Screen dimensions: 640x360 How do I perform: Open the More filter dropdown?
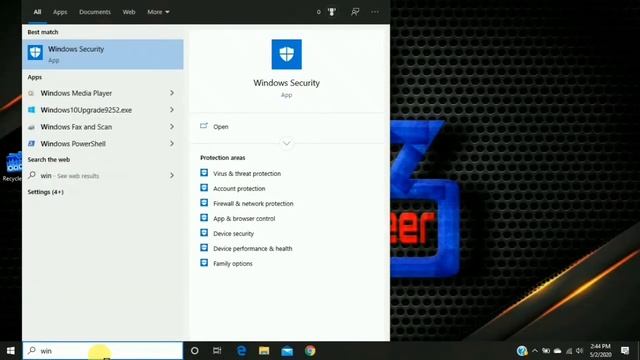tap(158, 12)
